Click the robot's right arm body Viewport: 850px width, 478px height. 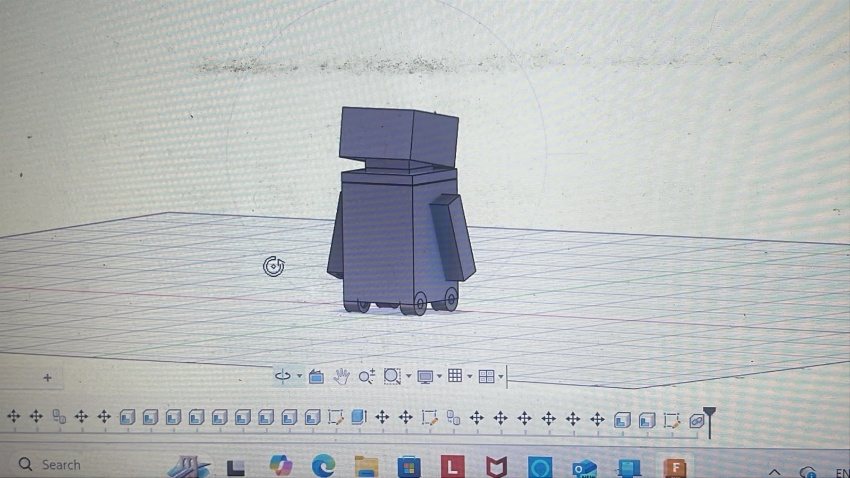[x=453, y=237]
